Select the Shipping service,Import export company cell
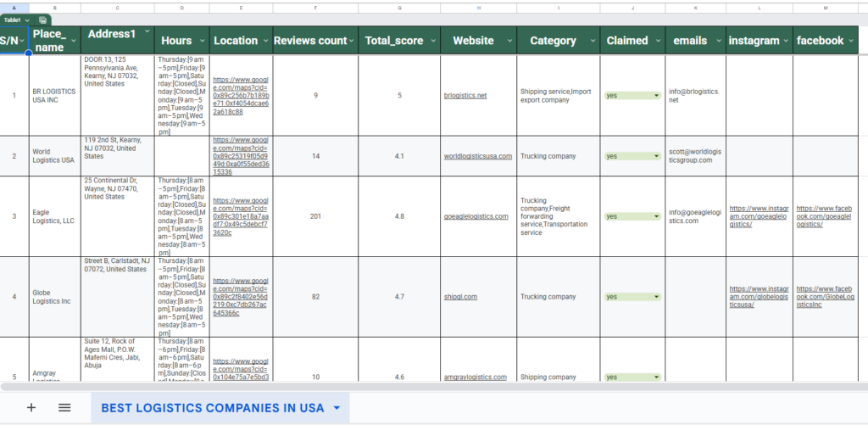Image resolution: width=868 pixels, height=425 pixels. pyautogui.click(x=558, y=95)
